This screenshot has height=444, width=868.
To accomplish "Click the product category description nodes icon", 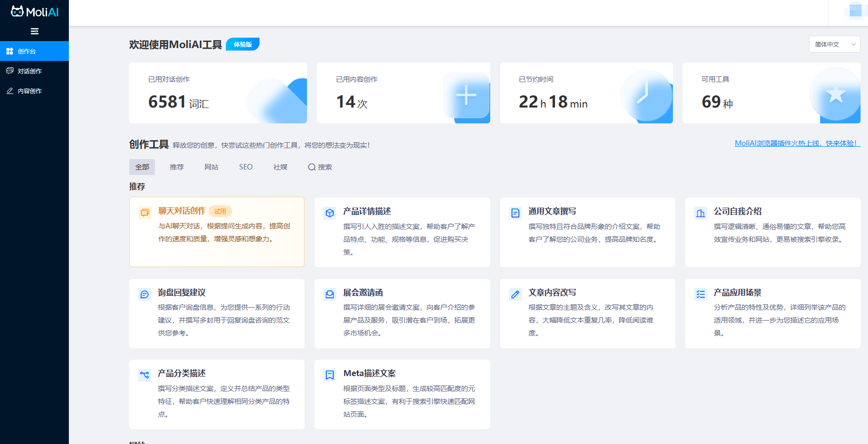I will tap(145, 375).
